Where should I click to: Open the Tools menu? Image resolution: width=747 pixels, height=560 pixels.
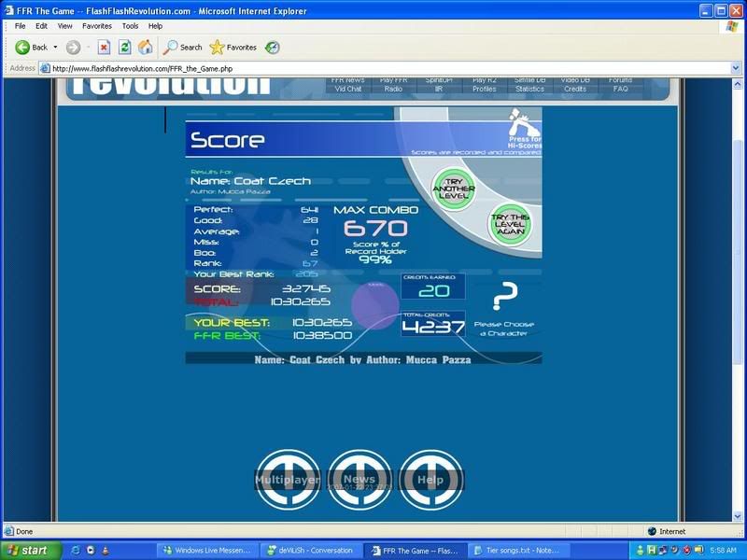[130, 26]
